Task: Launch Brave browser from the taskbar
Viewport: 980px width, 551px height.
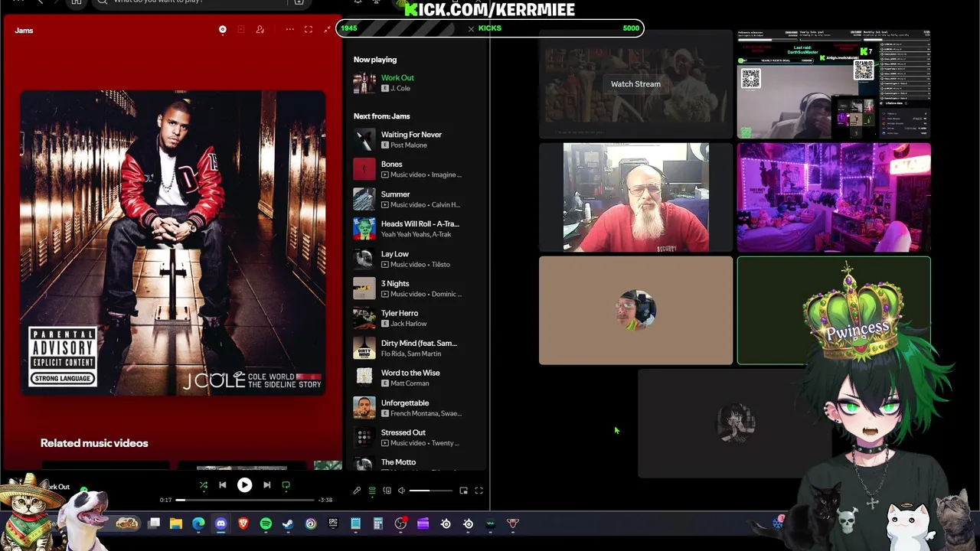Action: pyautogui.click(x=243, y=523)
